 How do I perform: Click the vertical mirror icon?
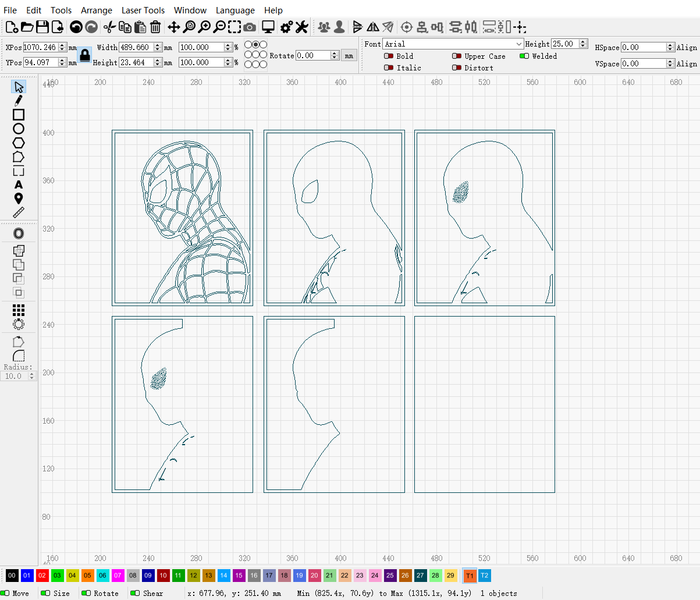click(x=357, y=27)
